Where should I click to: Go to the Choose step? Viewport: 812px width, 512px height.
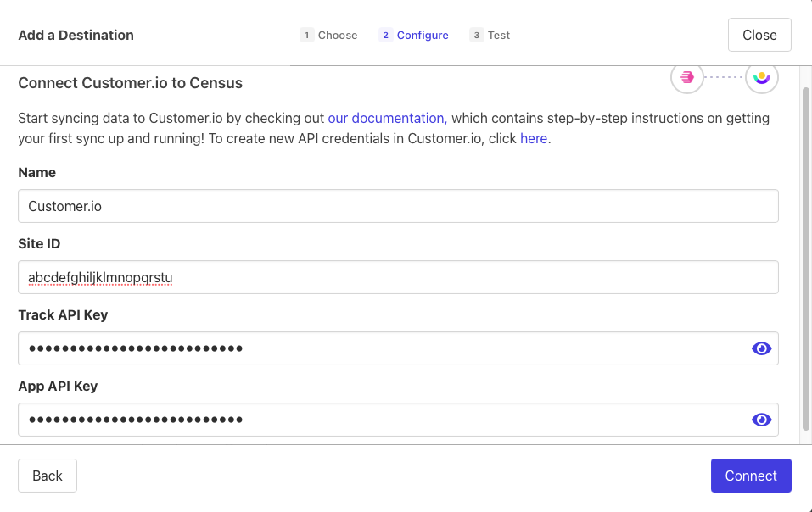coord(329,35)
